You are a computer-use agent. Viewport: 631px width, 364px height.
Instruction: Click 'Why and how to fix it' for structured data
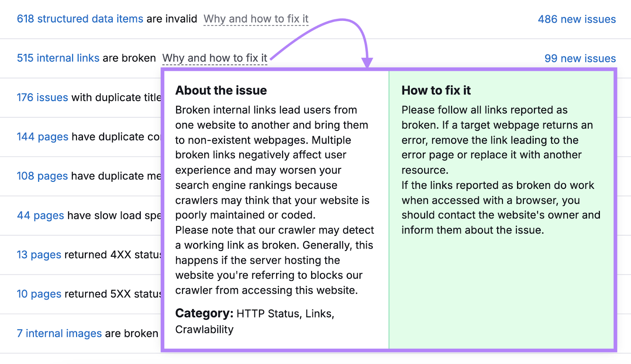click(x=256, y=19)
